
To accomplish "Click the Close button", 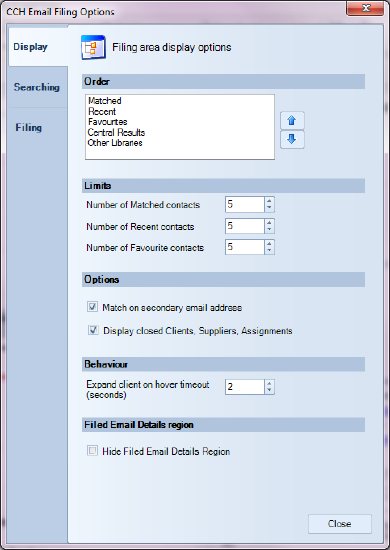I will click(x=339, y=524).
